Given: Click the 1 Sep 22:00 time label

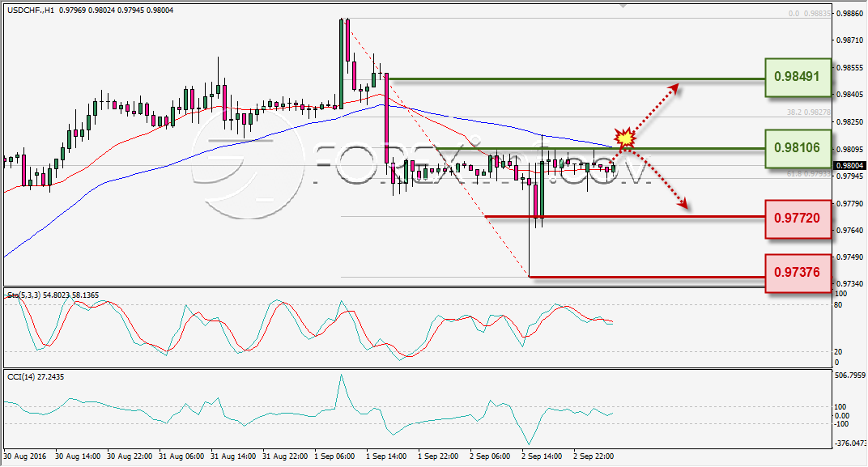Looking at the screenshot, I should point(438,456).
